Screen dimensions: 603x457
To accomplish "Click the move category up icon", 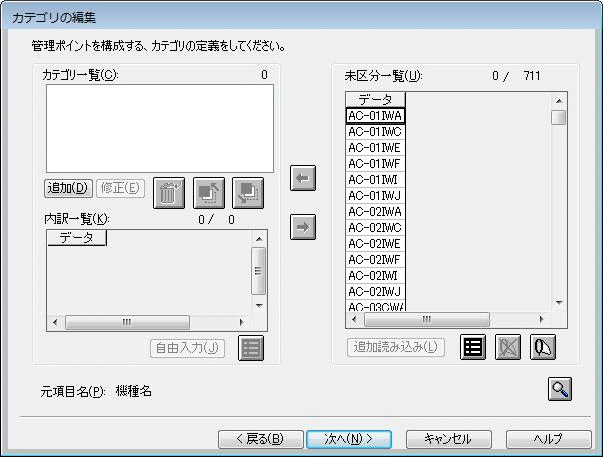I will (x=209, y=192).
